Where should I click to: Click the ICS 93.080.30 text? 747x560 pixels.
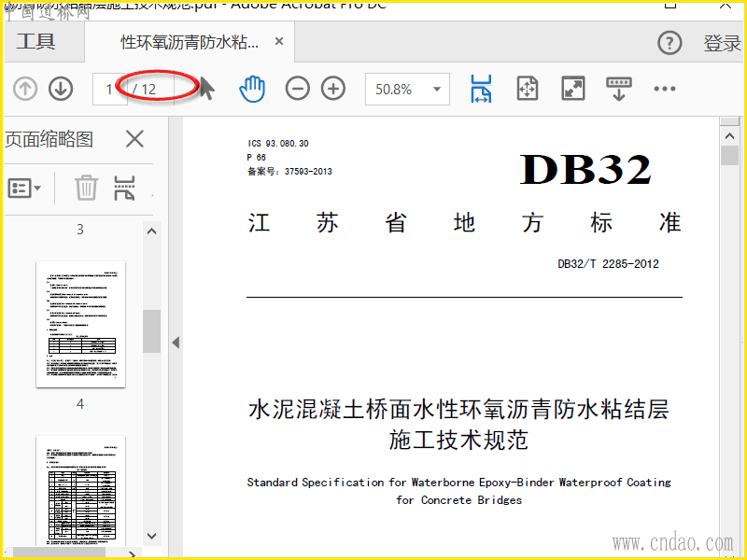point(278,144)
